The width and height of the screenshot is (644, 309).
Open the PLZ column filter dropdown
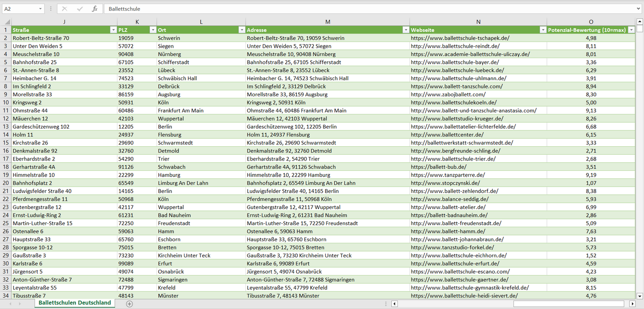152,30
